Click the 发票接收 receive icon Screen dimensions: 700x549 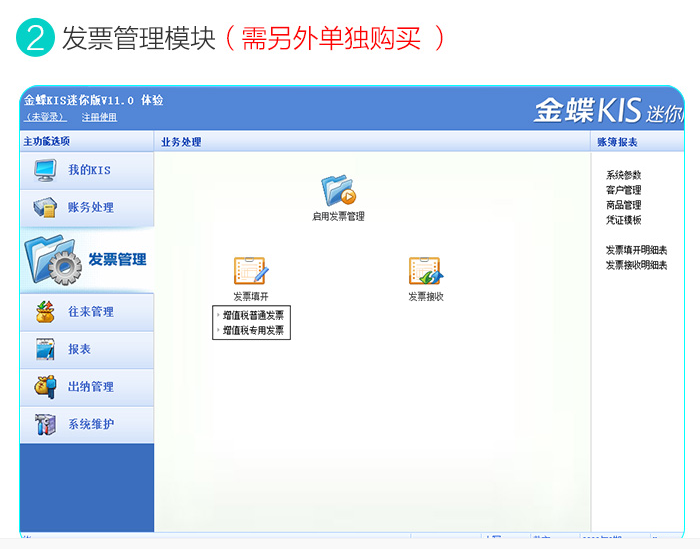coord(425,271)
